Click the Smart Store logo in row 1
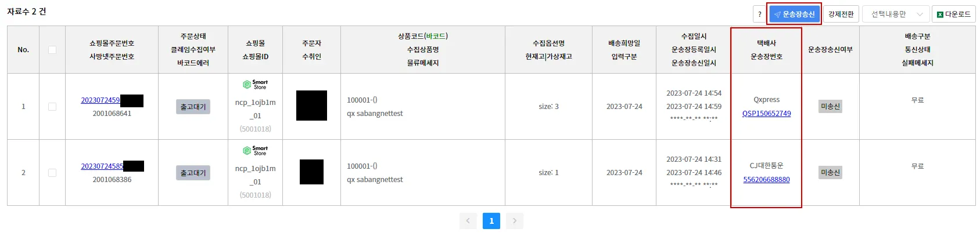 coord(255,85)
